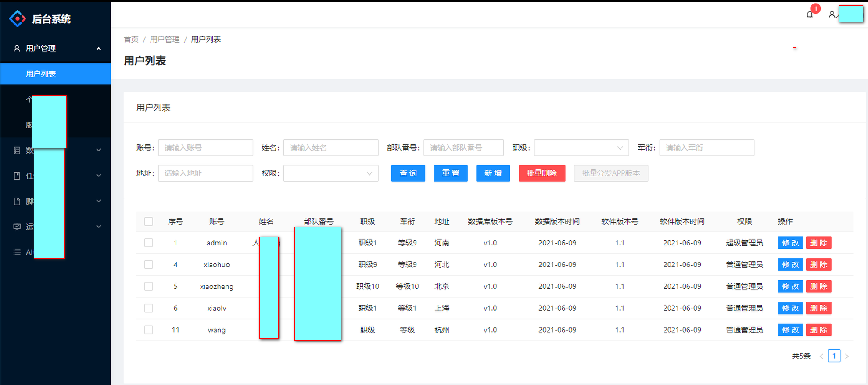Image resolution: width=868 pixels, height=385 pixels.
Task: Toggle the select-all checkbox in table header
Action: [149, 221]
